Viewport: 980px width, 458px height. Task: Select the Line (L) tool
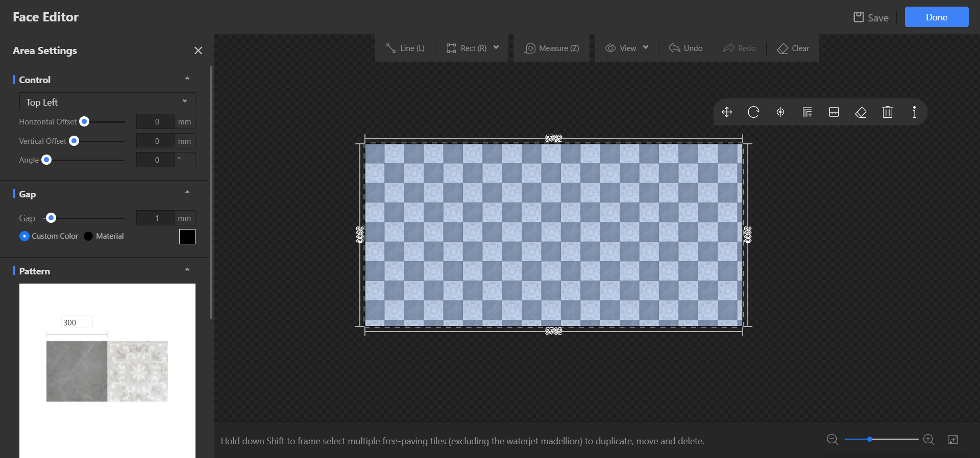coord(405,48)
